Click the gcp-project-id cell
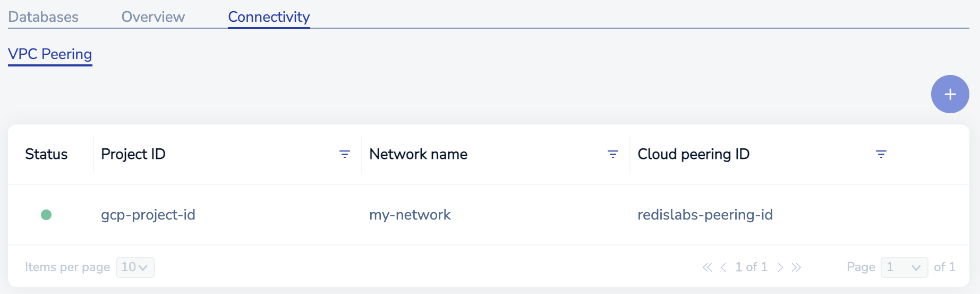This screenshot has width=980, height=294. (148, 215)
